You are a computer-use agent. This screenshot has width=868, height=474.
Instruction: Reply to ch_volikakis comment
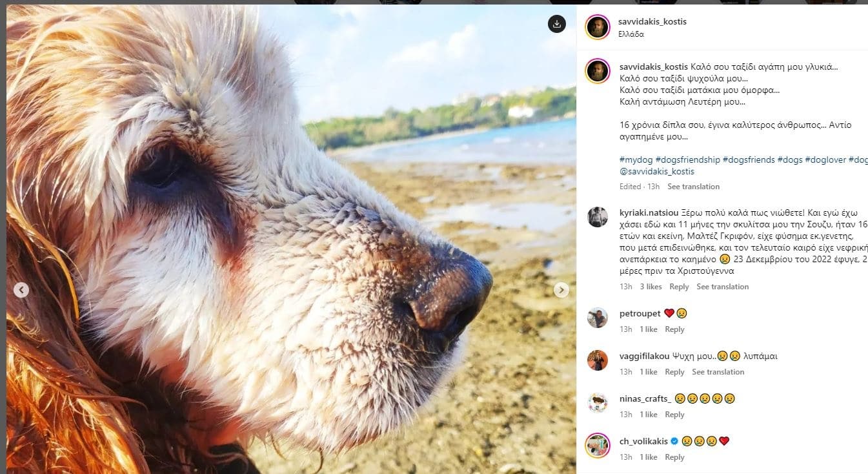(x=674, y=457)
